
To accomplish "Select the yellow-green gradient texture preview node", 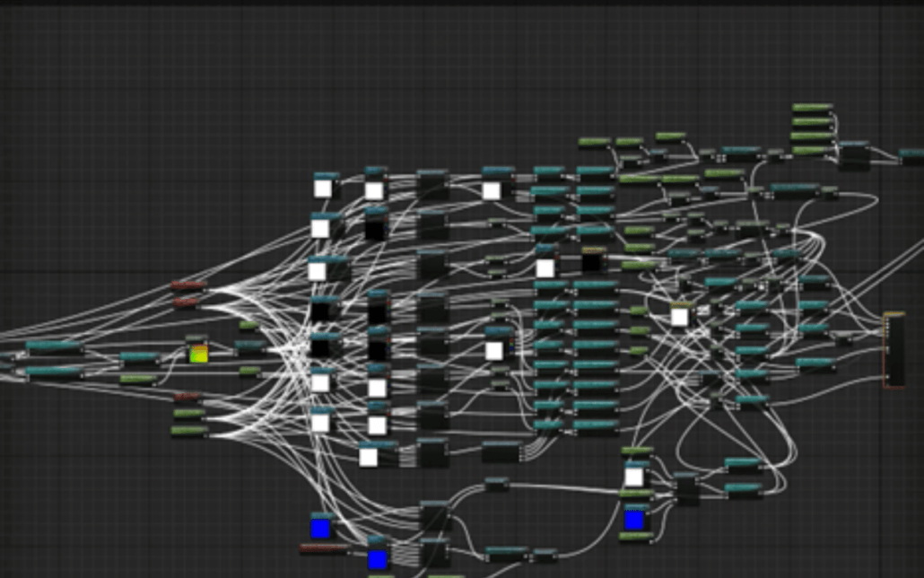I will pos(198,354).
